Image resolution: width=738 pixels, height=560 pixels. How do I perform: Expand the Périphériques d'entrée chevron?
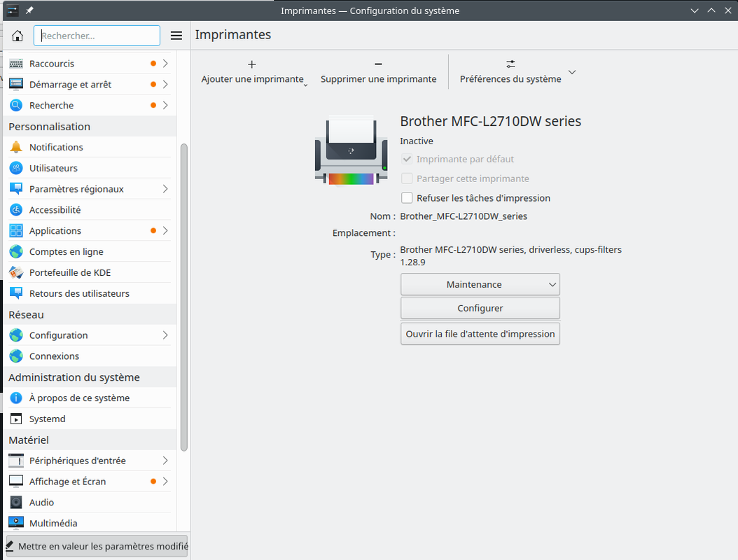point(165,461)
